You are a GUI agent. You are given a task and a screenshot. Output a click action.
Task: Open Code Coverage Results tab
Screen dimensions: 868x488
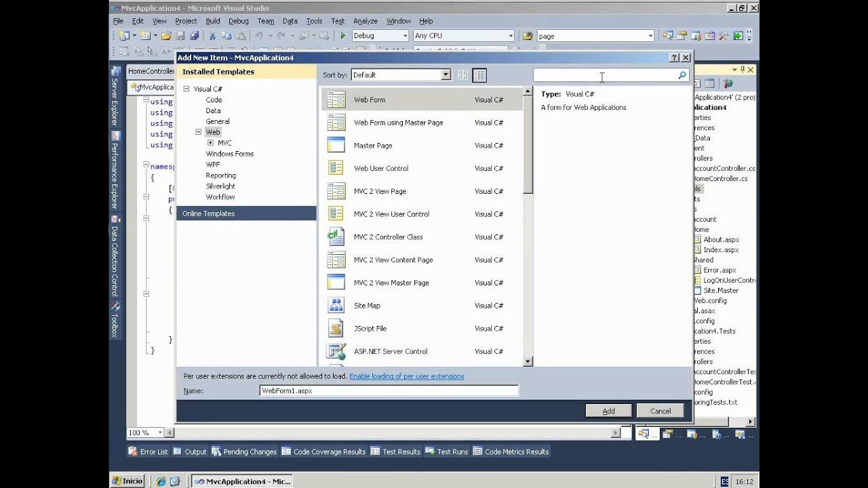(323, 452)
